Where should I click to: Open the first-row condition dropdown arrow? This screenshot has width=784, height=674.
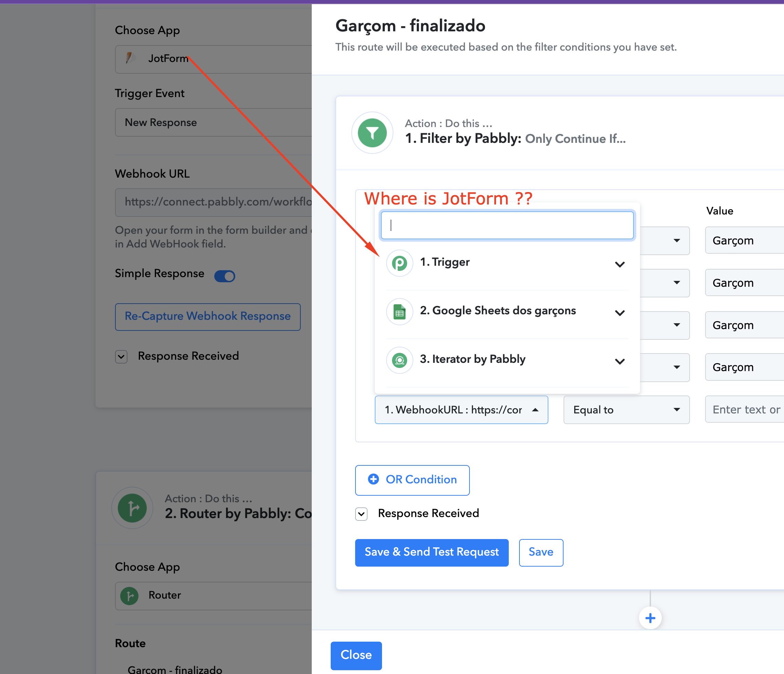click(677, 240)
